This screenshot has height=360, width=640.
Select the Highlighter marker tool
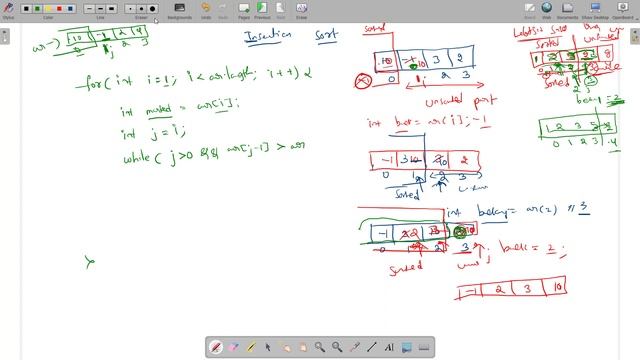(251, 347)
